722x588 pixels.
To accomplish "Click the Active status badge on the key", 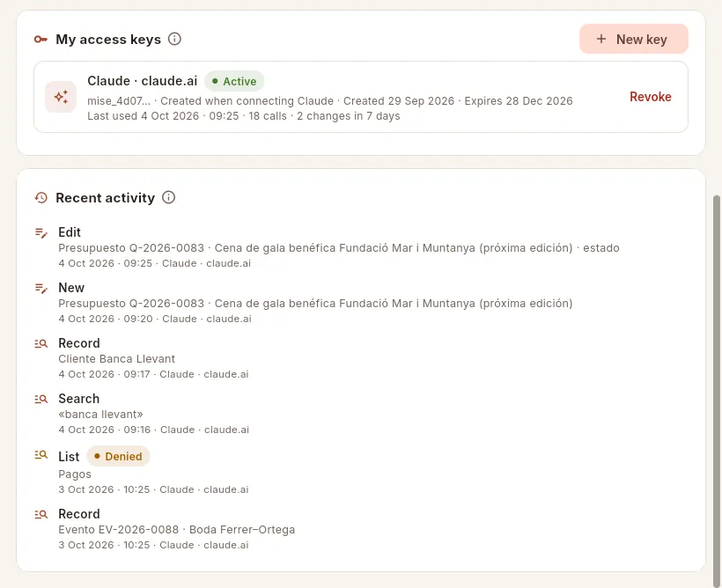I will pyautogui.click(x=234, y=82).
